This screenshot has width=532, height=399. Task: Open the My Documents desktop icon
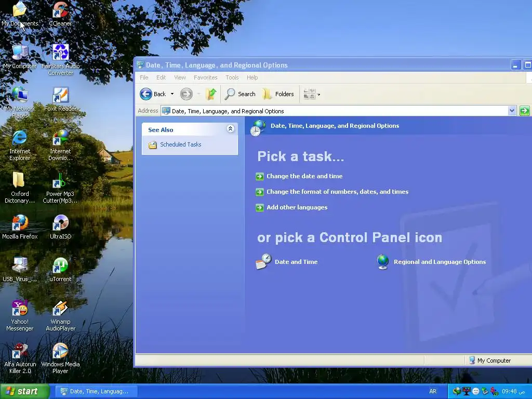[20, 14]
